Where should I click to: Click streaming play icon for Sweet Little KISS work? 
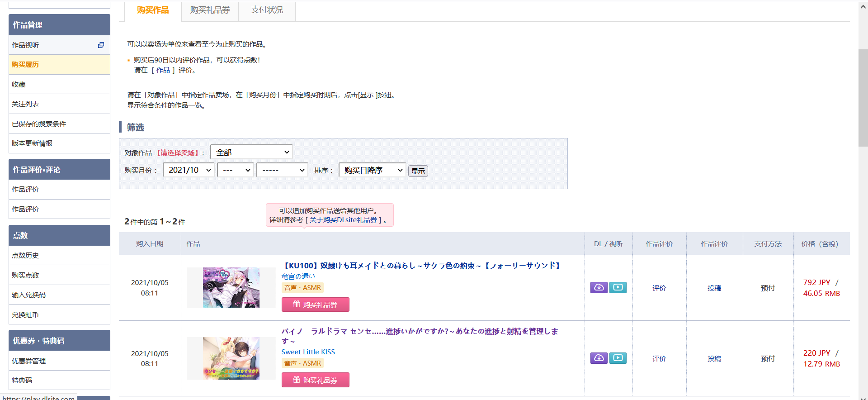click(618, 358)
